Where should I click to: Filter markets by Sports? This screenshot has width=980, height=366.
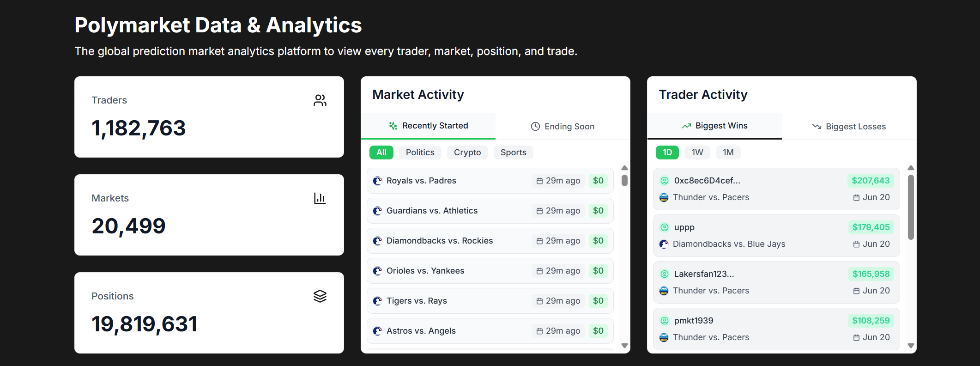pos(514,152)
